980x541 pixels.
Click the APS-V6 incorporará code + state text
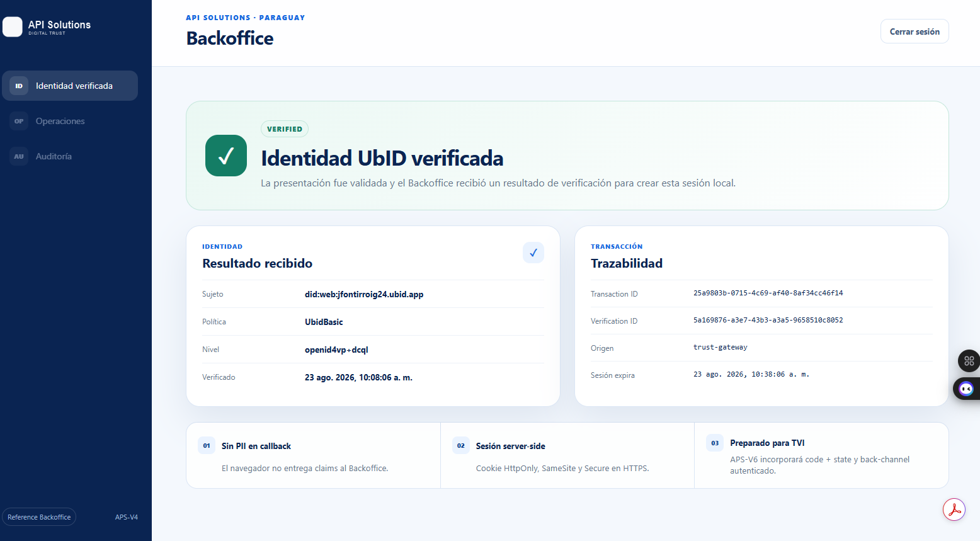click(820, 465)
